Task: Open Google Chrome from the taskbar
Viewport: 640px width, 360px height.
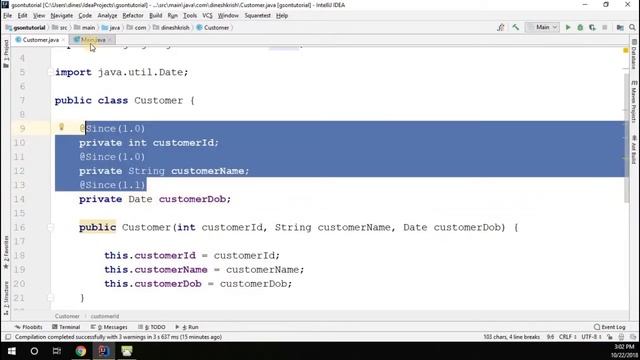Action: (x=80, y=351)
